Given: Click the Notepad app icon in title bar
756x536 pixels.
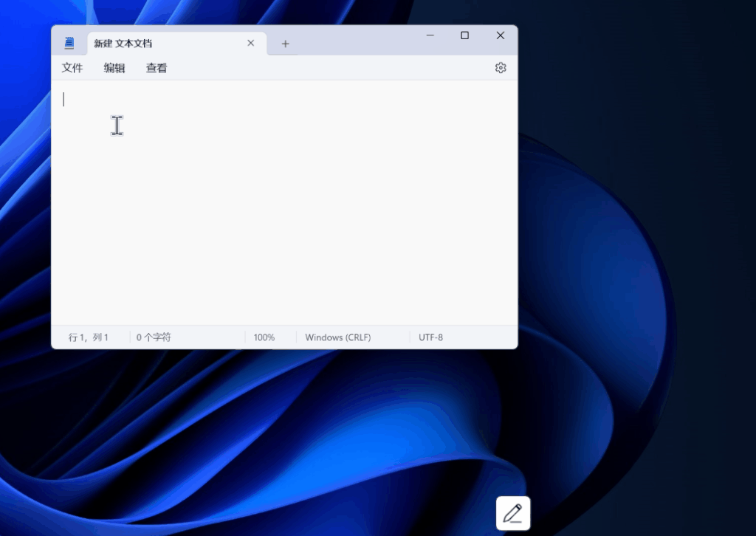Looking at the screenshot, I should (69, 43).
